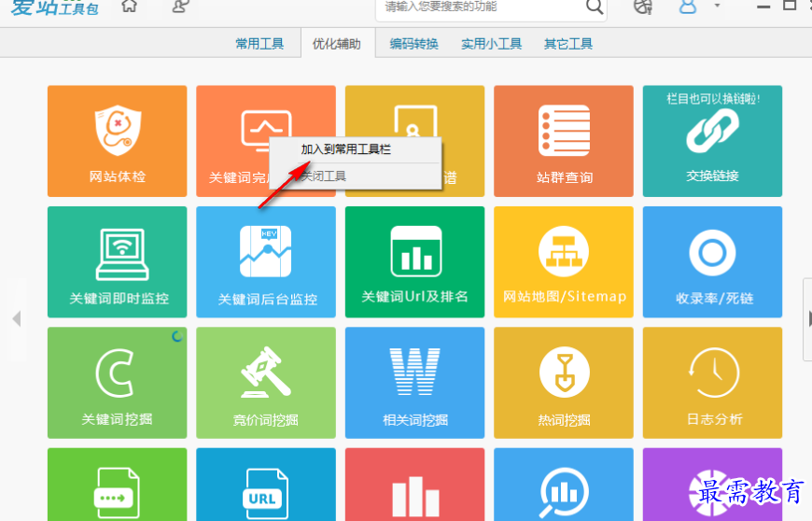
Task: Launch the 关键词后台监控 tool
Action: [266, 261]
